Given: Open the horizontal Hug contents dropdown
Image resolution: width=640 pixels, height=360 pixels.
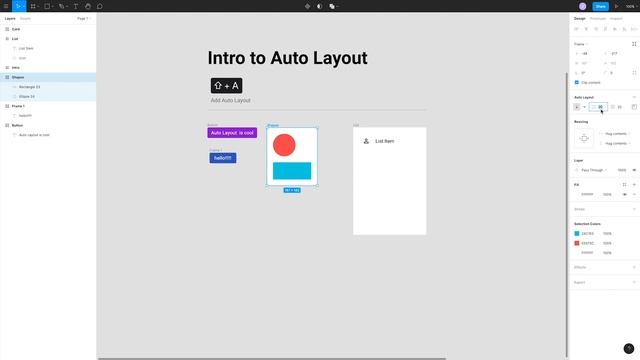Looking at the screenshot, I should coord(616,133).
